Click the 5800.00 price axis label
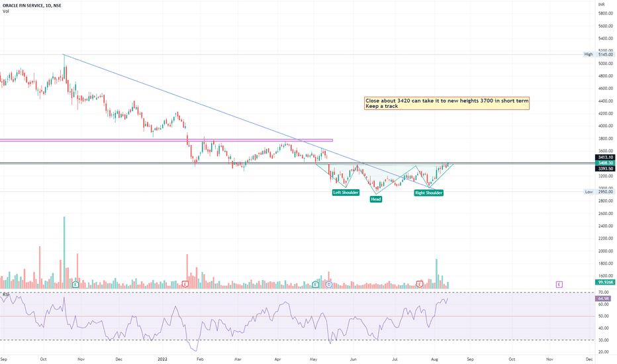 [606, 13]
